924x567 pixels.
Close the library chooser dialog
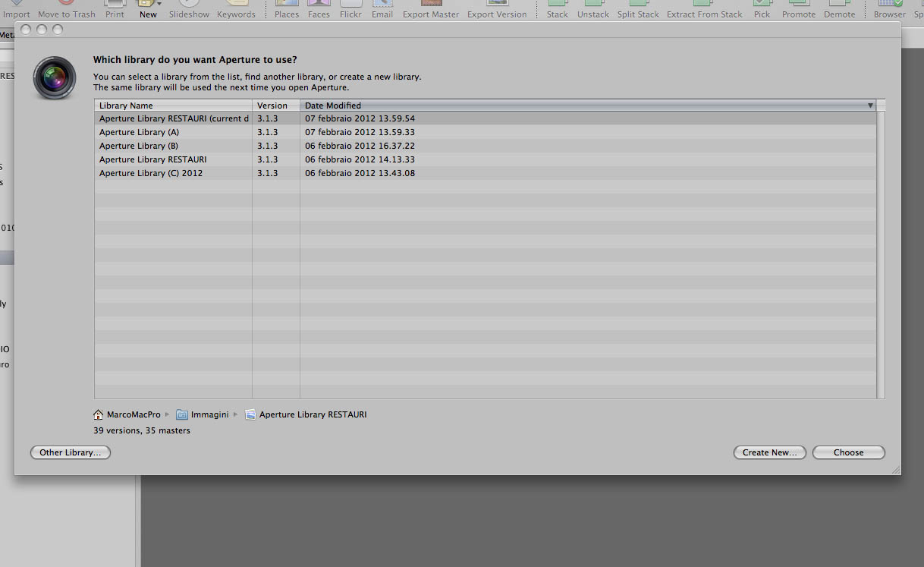[26, 30]
